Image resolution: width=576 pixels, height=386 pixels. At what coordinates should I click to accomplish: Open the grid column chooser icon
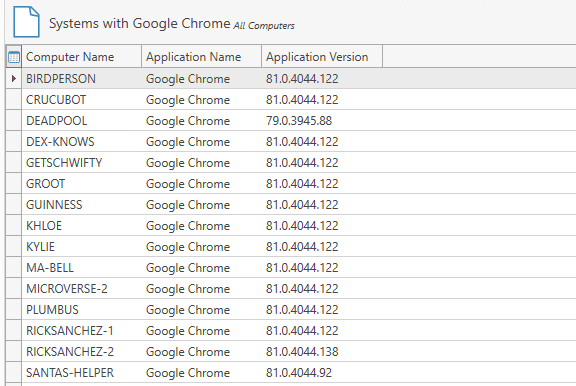click(14, 57)
